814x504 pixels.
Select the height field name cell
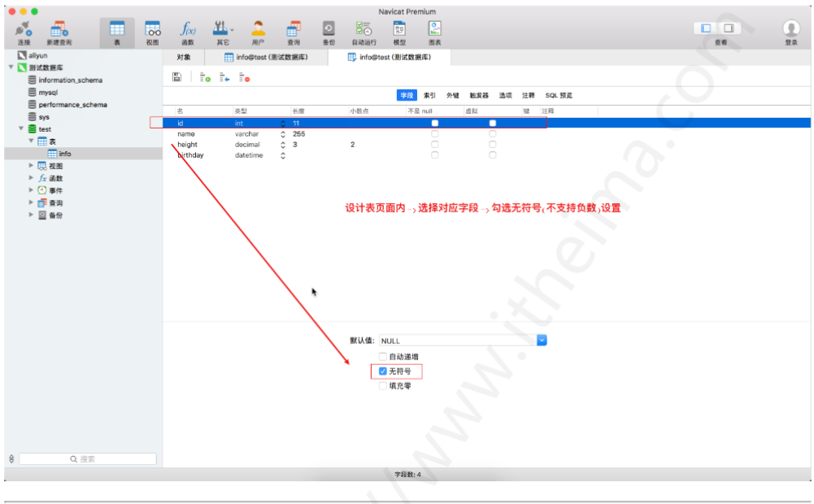tap(187, 145)
